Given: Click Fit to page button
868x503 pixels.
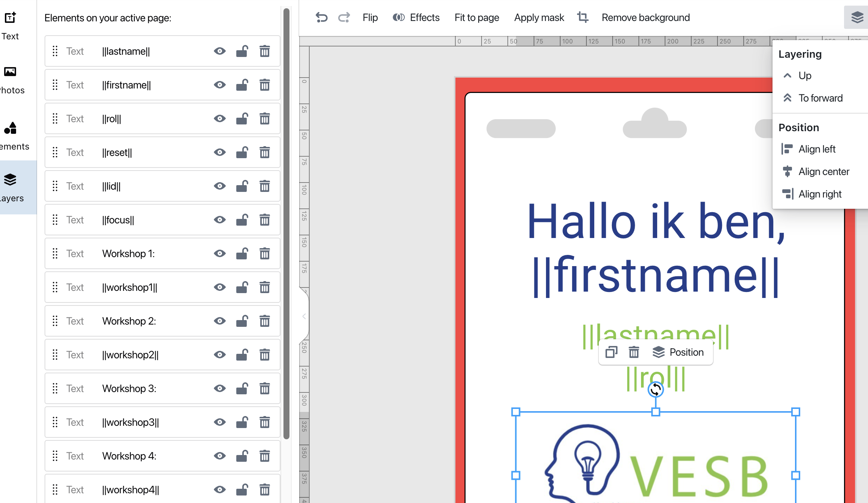Looking at the screenshot, I should pos(477,18).
